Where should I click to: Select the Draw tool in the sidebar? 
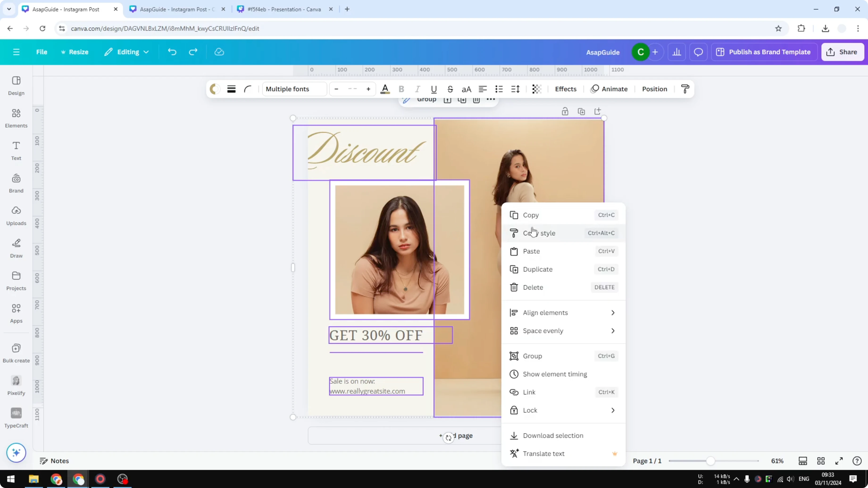(16, 248)
